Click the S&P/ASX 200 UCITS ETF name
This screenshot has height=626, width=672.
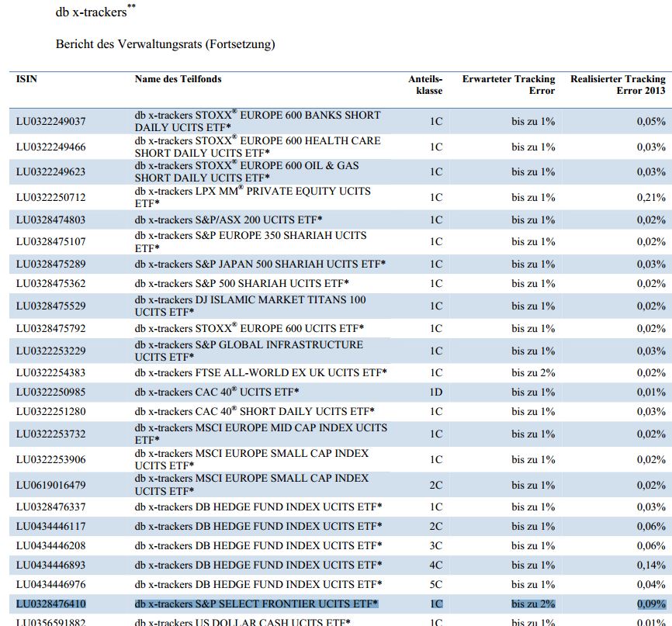click(x=228, y=220)
